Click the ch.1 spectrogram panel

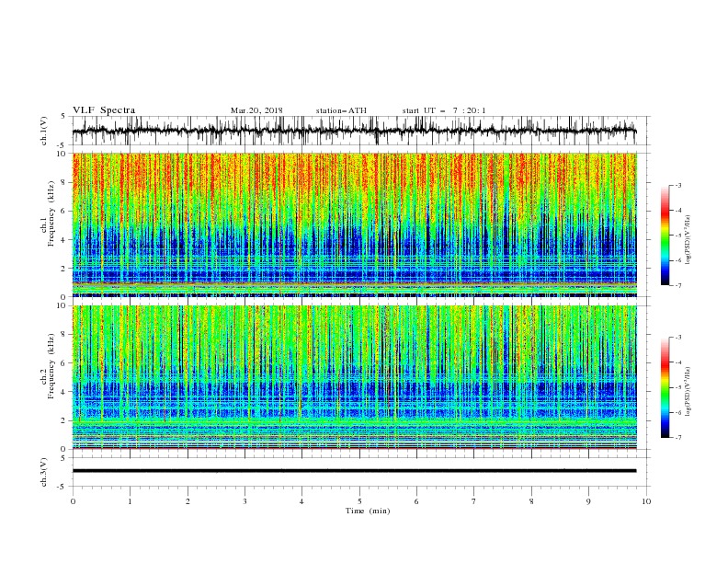[x=354, y=224]
